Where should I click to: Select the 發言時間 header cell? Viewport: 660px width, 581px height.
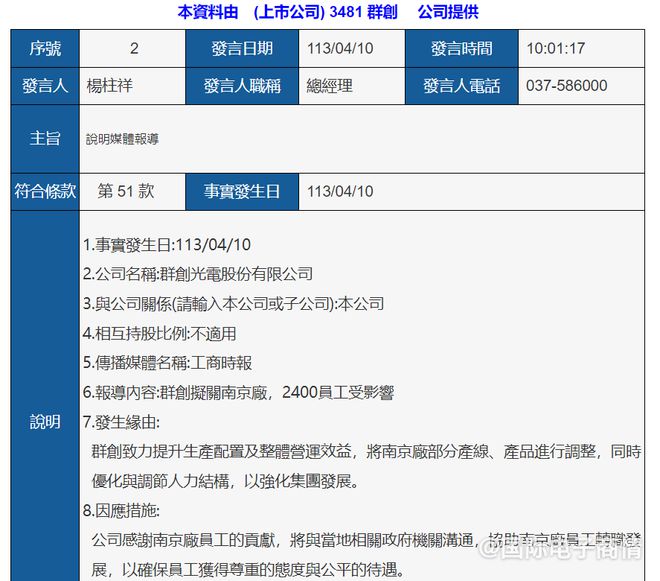pyautogui.click(x=462, y=48)
